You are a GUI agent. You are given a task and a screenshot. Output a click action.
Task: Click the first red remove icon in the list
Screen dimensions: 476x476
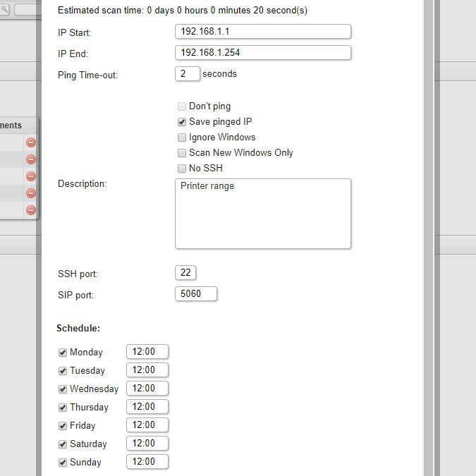point(31,142)
